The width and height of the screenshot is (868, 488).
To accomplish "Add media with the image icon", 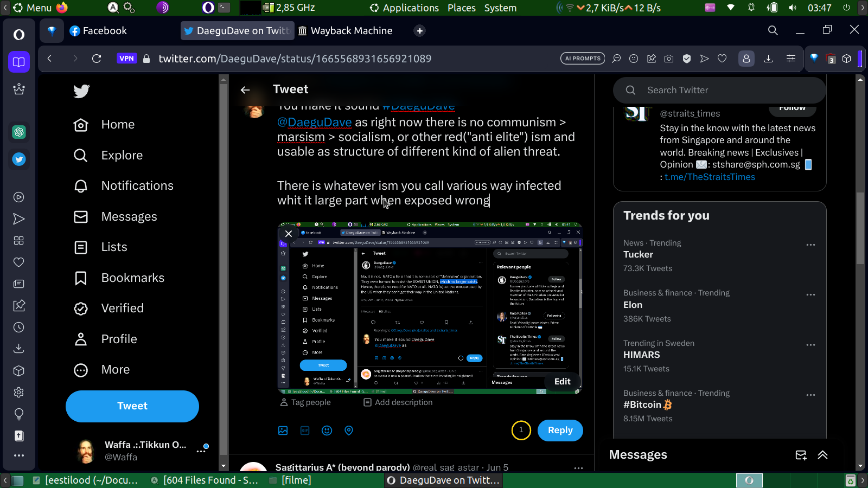I will point(283,431).
